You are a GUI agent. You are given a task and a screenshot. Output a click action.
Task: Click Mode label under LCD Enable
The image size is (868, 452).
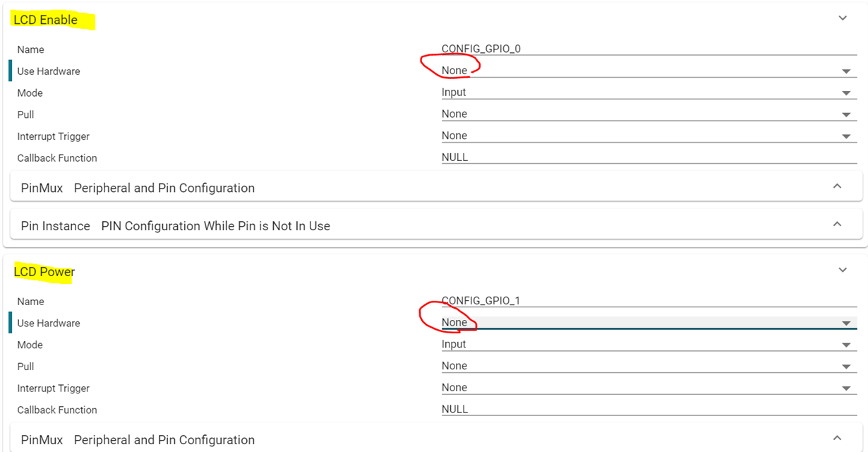(x=30, y=93)
